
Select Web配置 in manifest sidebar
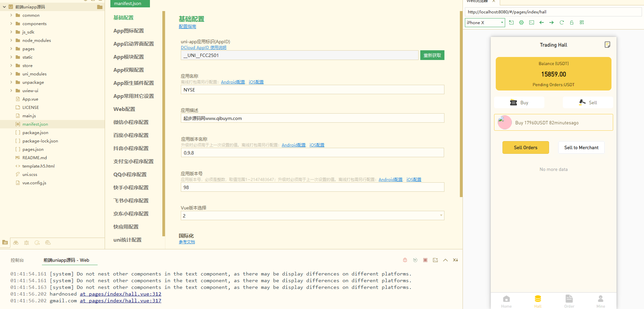click(x=124, y=109)
